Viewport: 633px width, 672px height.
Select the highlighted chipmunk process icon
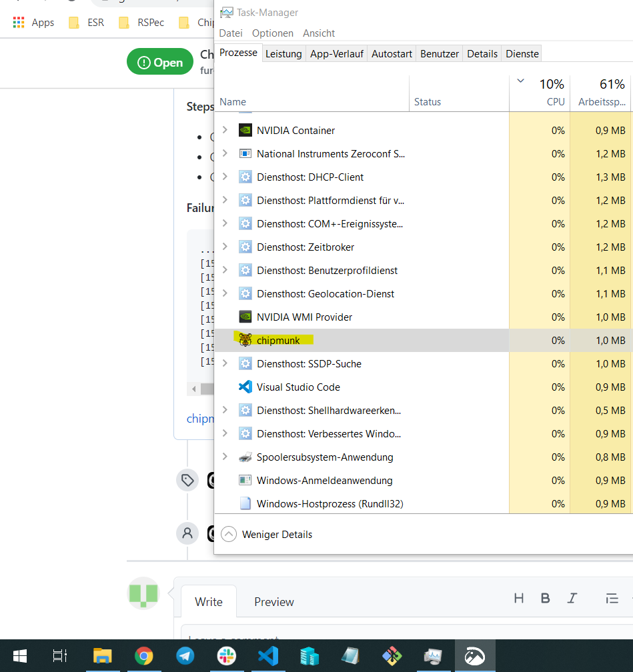pyautogui.click(x=245, y=340)
